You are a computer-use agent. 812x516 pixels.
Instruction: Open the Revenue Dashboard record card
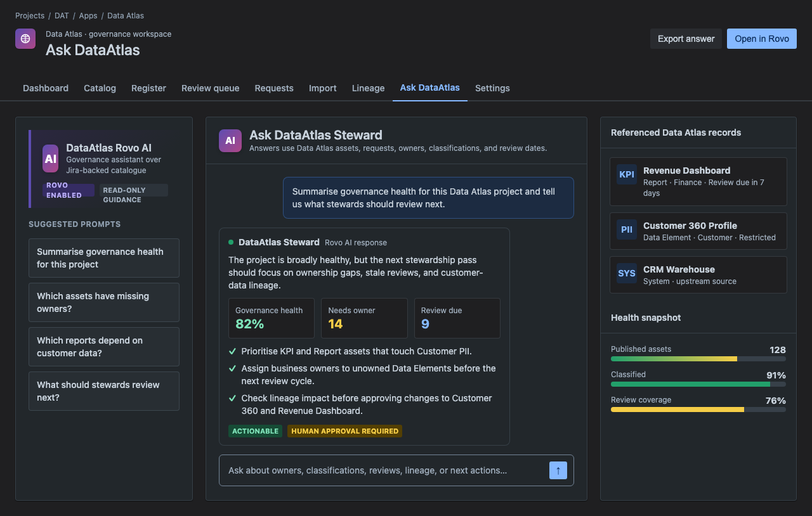coord(698,181)
